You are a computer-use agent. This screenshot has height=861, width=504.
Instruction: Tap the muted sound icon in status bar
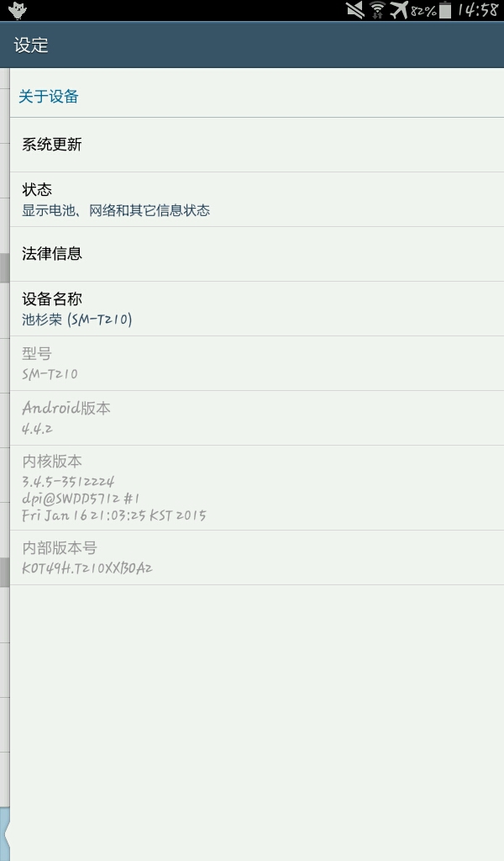(355, 10)
